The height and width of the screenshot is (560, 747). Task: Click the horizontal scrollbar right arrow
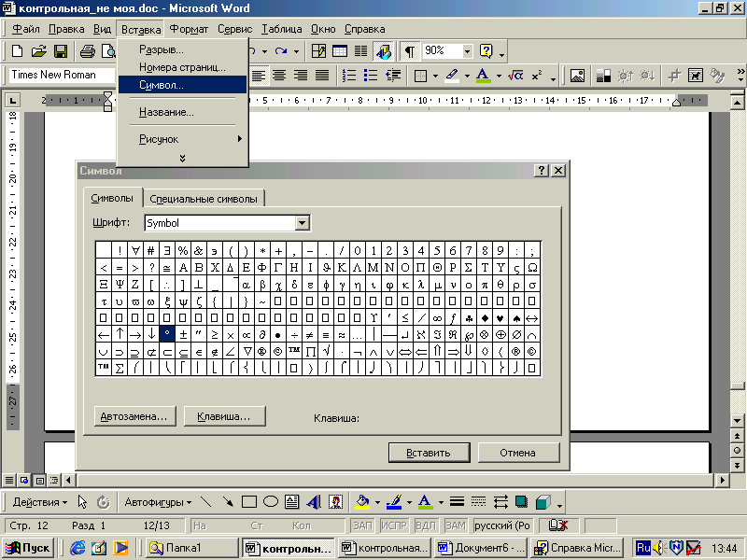coord(722,480)
